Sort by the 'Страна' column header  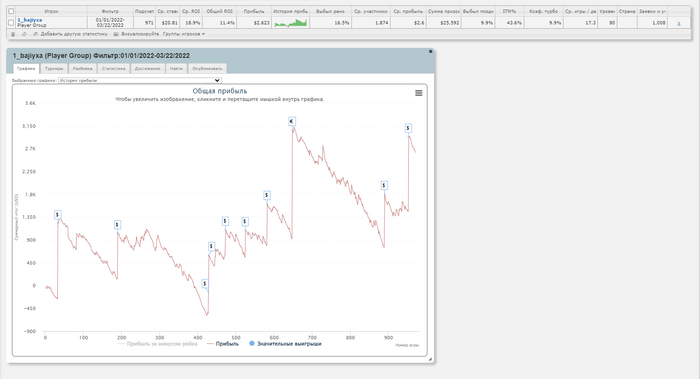[627, 11]
